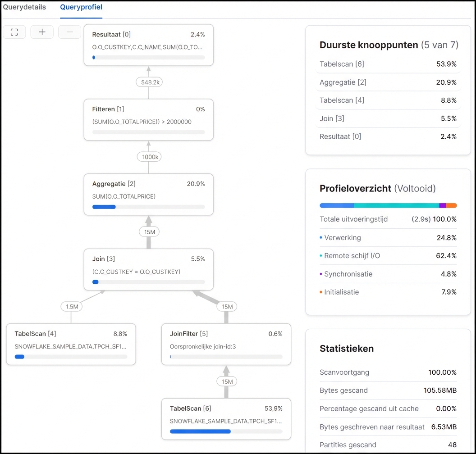The width and height of the screenshot is (476, 454).
Task: Select the Filteren [1] node
Action: coord(148,120)
